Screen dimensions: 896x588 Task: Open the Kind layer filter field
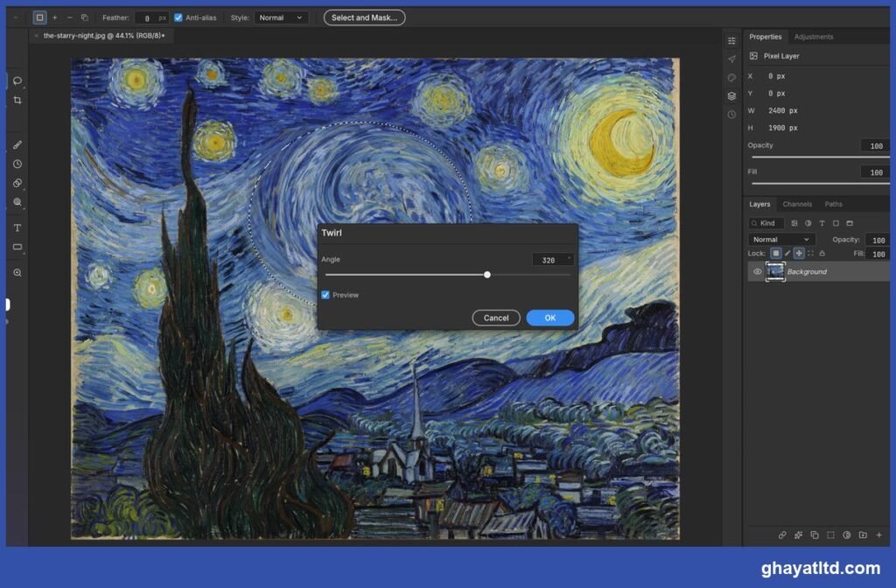[766, 223]
